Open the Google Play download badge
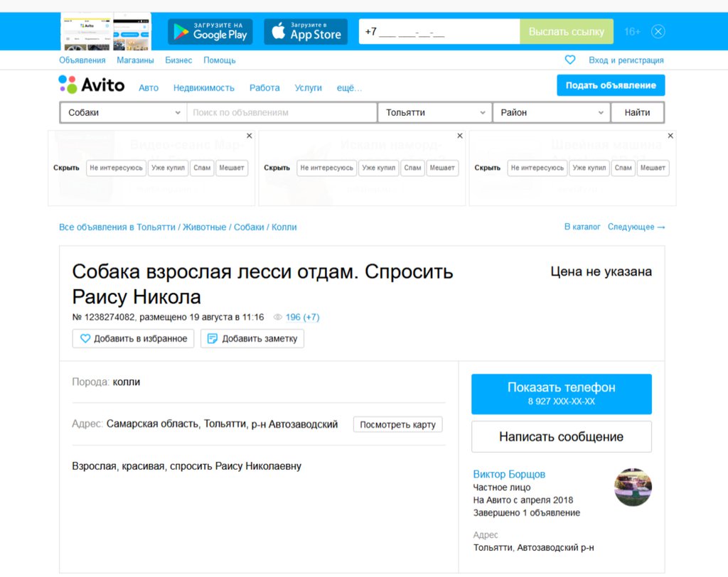 tap(210, 31)
